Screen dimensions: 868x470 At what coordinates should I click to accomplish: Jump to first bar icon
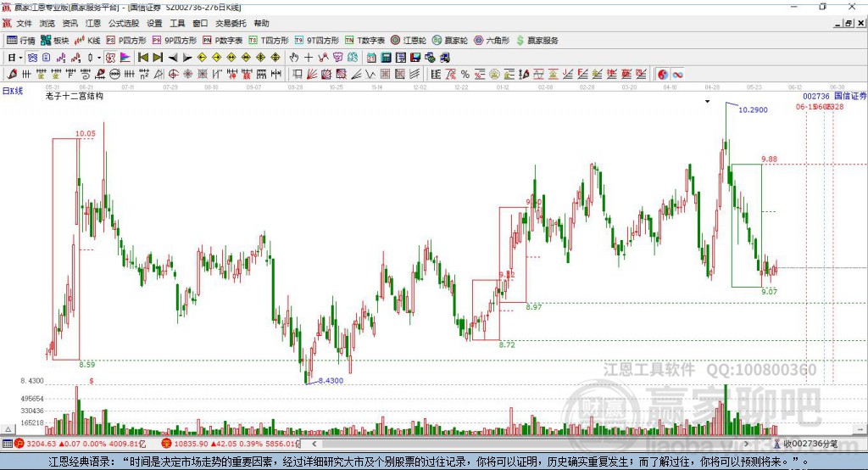click(142, 58)
